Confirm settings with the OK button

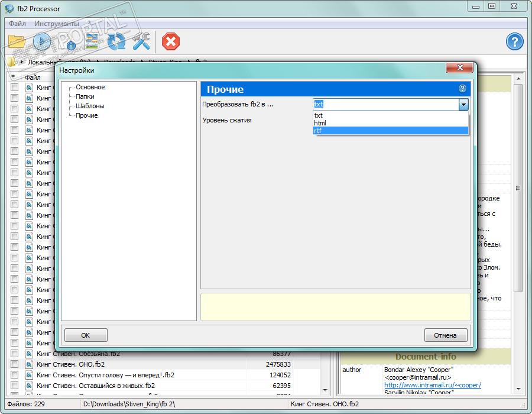pyautogui.click(x=86, y=335)
